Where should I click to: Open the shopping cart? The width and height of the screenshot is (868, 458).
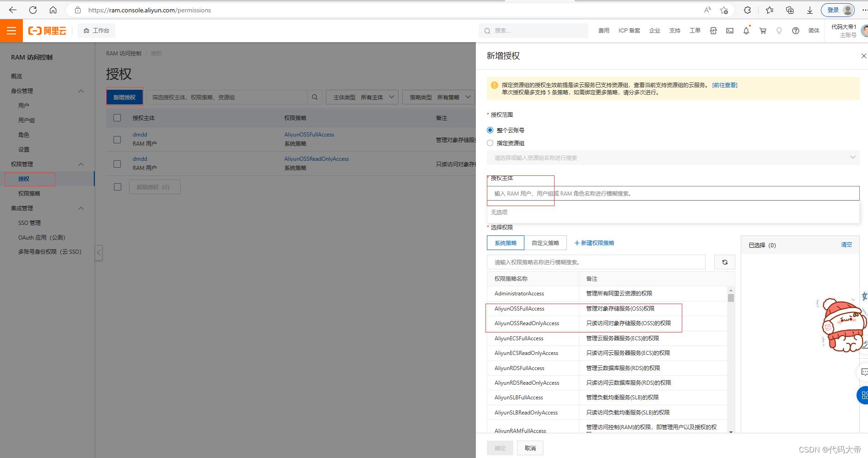762,31
